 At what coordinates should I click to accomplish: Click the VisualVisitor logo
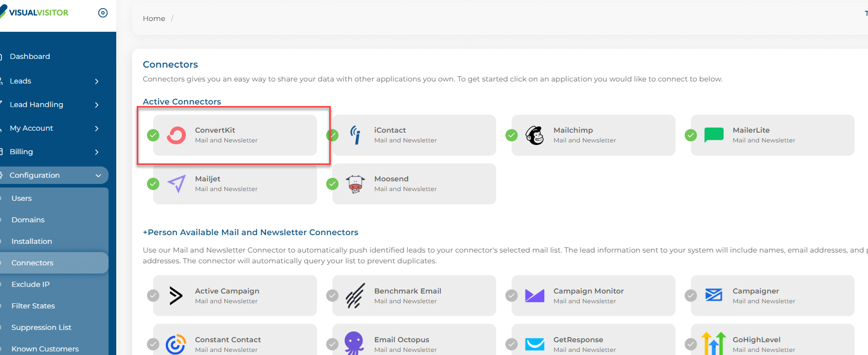(34, 12)
